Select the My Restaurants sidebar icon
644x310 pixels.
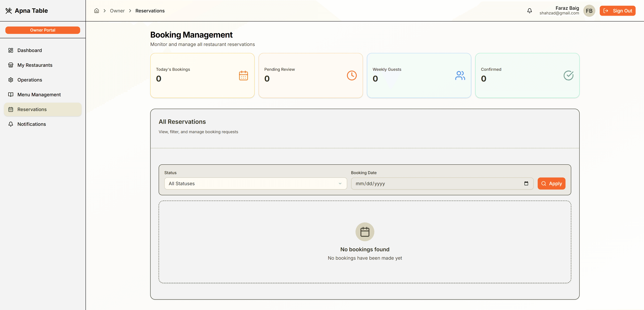pos(11,65)
